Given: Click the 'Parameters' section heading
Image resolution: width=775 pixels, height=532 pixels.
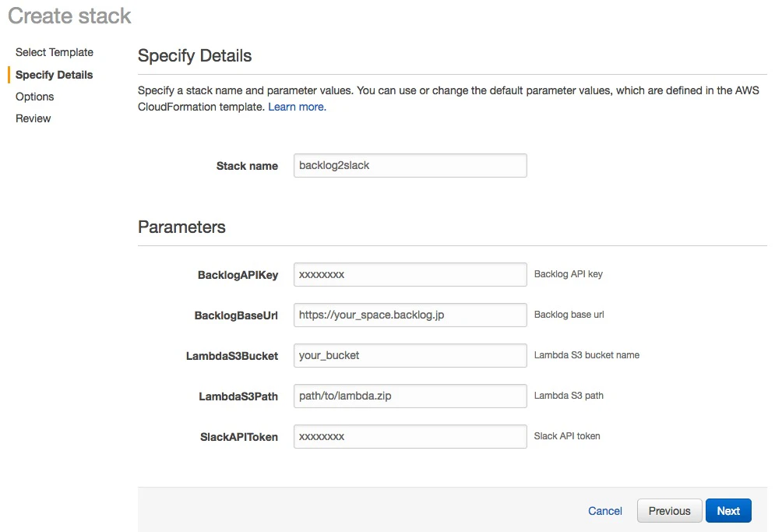Looking at the screenshot, I should tap(181, 227).
